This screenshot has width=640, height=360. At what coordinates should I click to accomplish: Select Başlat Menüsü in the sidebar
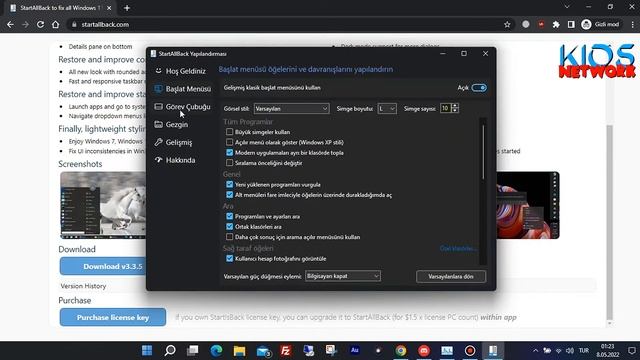(182, 89)
